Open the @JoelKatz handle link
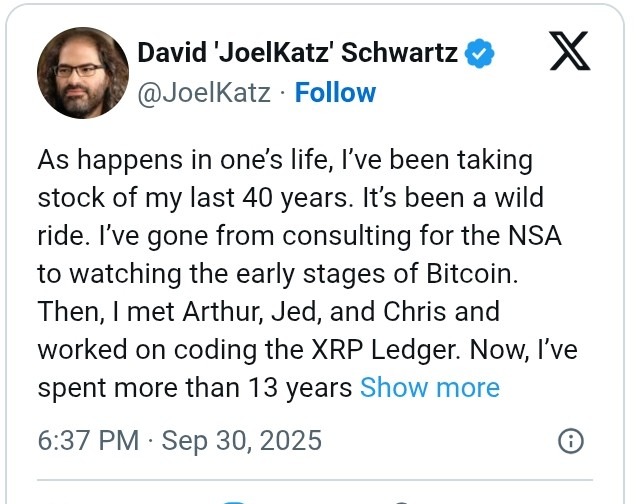637x504 pixels. [x=203, y=93]
